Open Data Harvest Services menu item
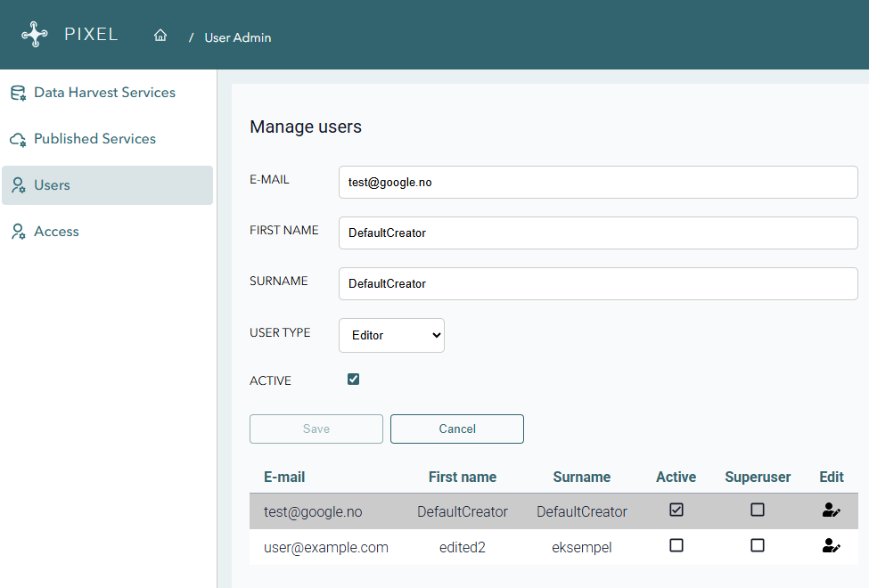The height and width of the screenshot is (588, 869). click(x=104, y=93)
